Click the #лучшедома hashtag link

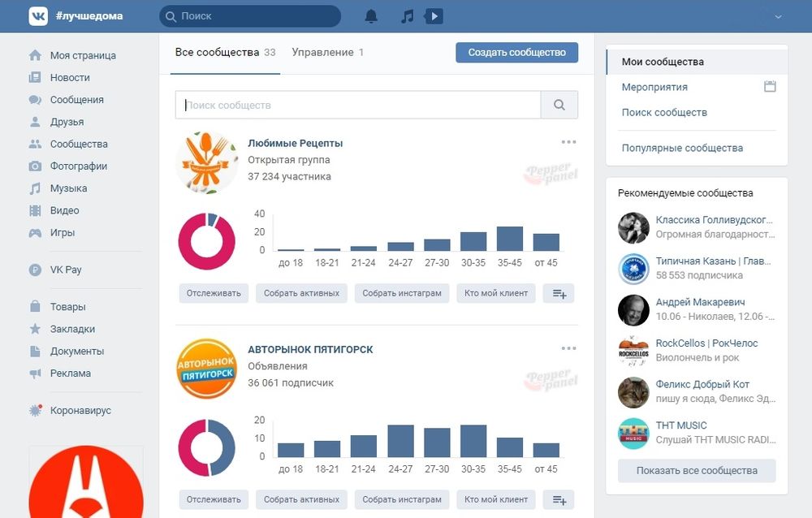point(89,16)
